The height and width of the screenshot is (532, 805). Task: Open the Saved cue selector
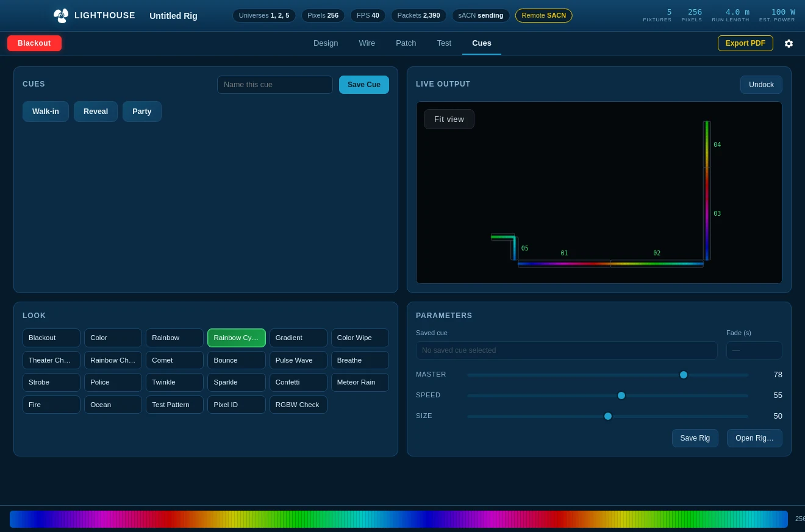tap(567, 350)
